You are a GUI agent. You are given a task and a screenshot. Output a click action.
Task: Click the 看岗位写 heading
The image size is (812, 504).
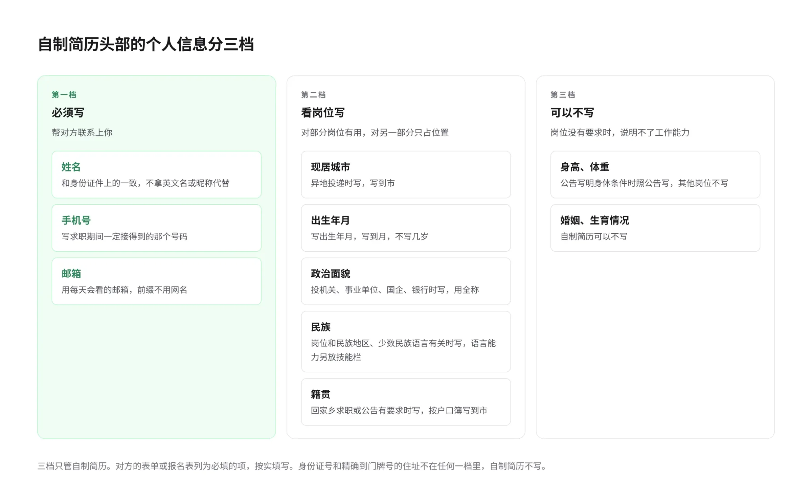tap(323, 113)
